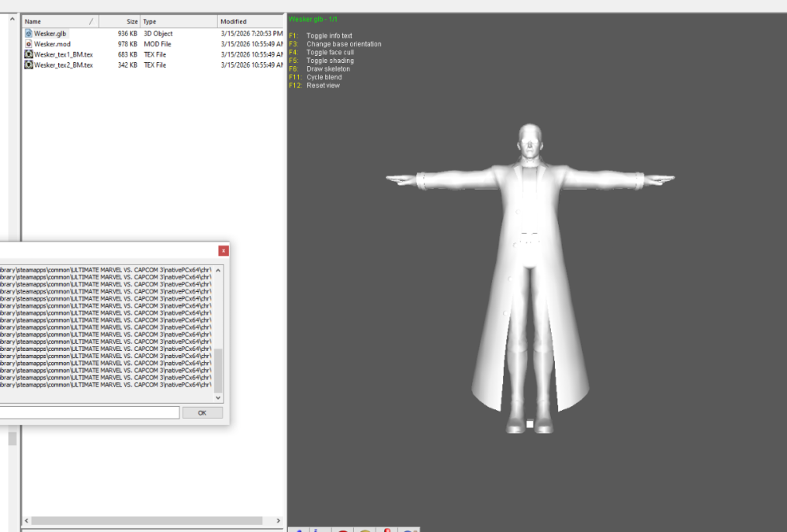Select the Wesker_tex1_BM.tex texture file icon
787x532 pixels.
coord(28,54)
